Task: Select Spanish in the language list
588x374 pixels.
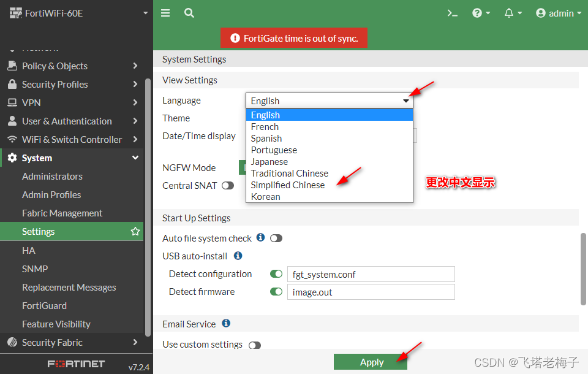Action: [330, 138]
